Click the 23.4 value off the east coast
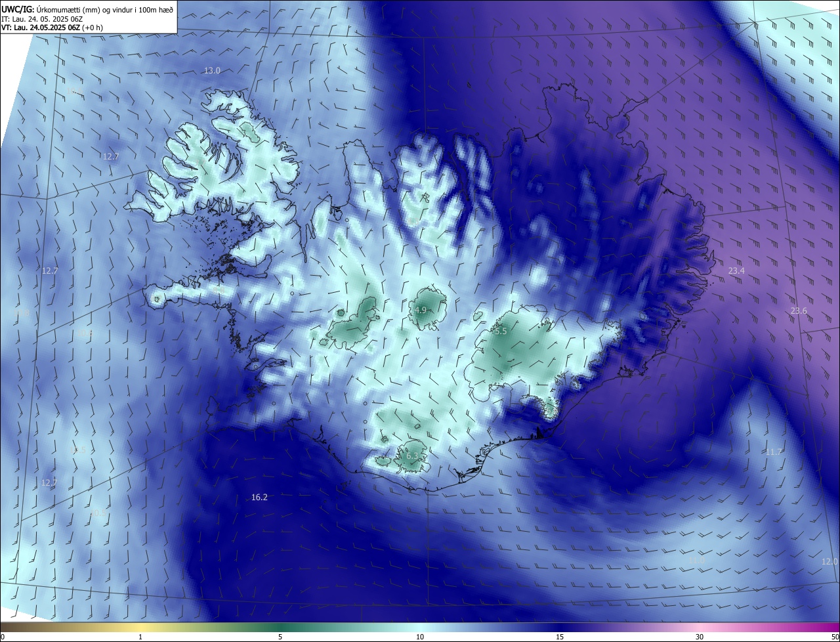Viewport: 840px width, 642px height. [x=737, y=270]
